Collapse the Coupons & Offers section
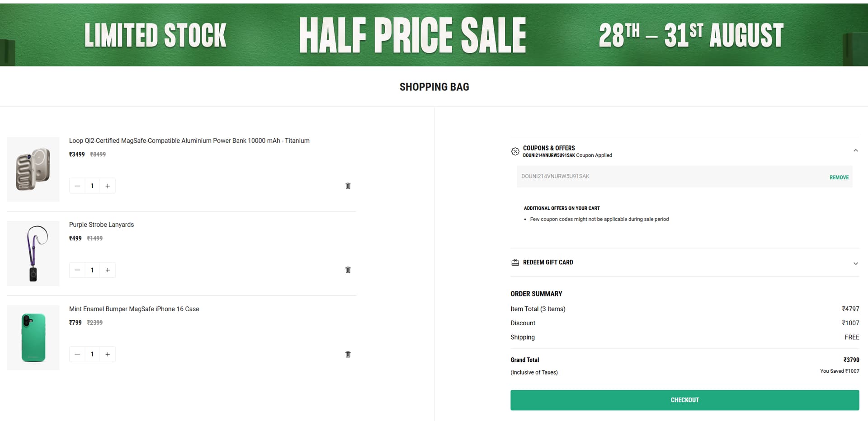Image resolution: width=868 pixels, height=421 pixels. tap(855, 150)
